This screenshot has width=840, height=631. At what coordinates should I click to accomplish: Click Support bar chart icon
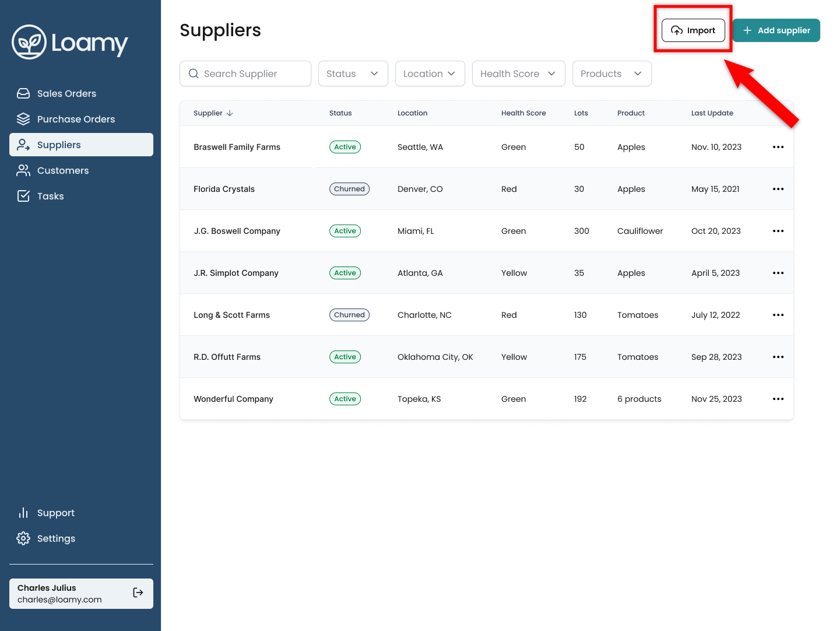coord(23,513)
